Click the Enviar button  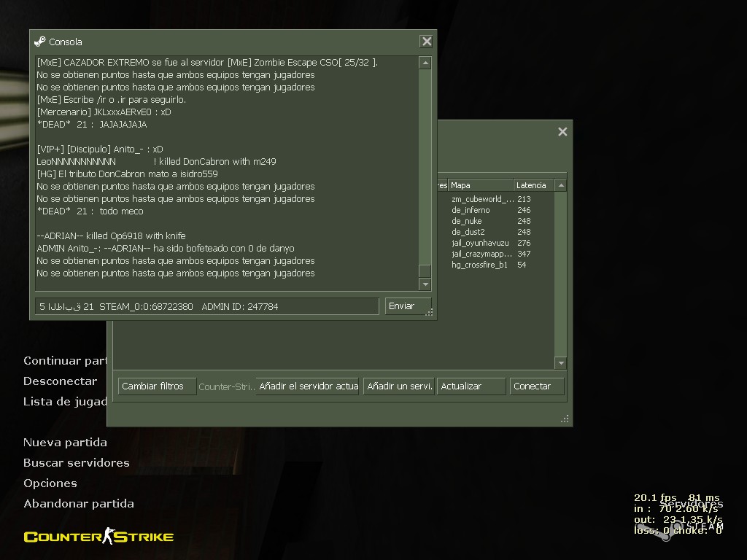pyautogui.click(x=408, y=306)
